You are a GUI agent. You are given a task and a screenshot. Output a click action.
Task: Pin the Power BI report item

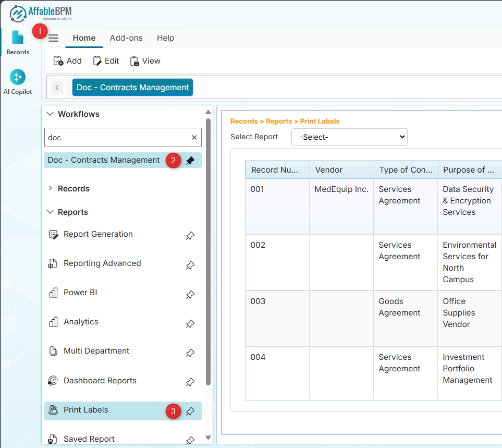190,294
